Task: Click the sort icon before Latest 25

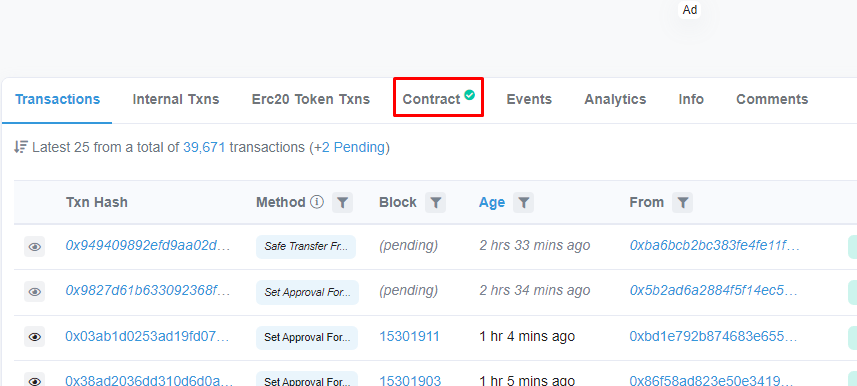Action: coord(21,147)
